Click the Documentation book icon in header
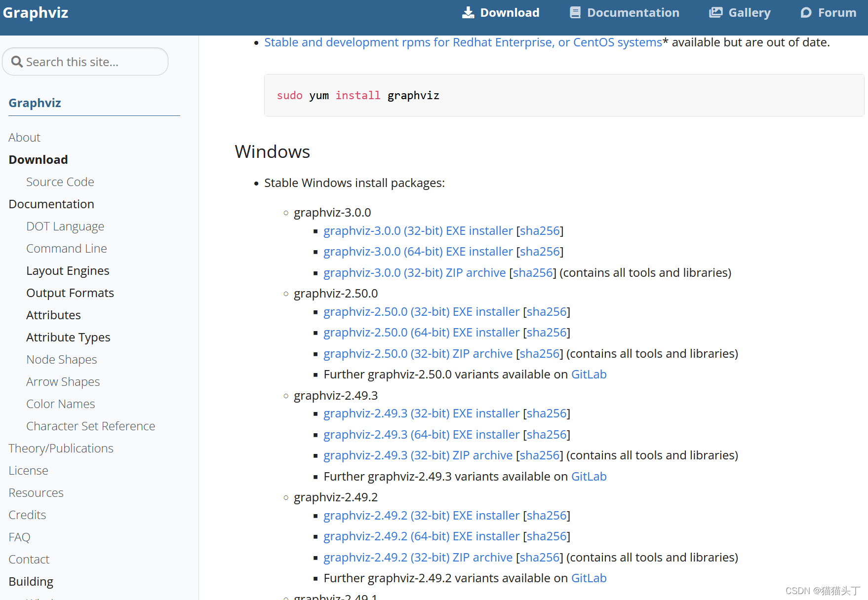This screenshot has width=868, height=600. click(575, 13)
